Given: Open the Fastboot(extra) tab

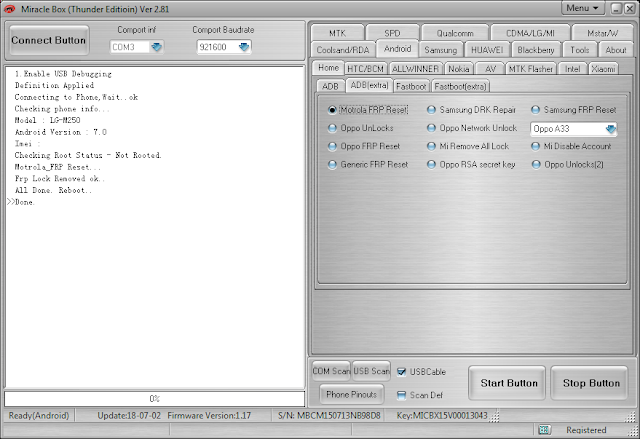Looking at the screenshot, I should [x=460, y=86].
